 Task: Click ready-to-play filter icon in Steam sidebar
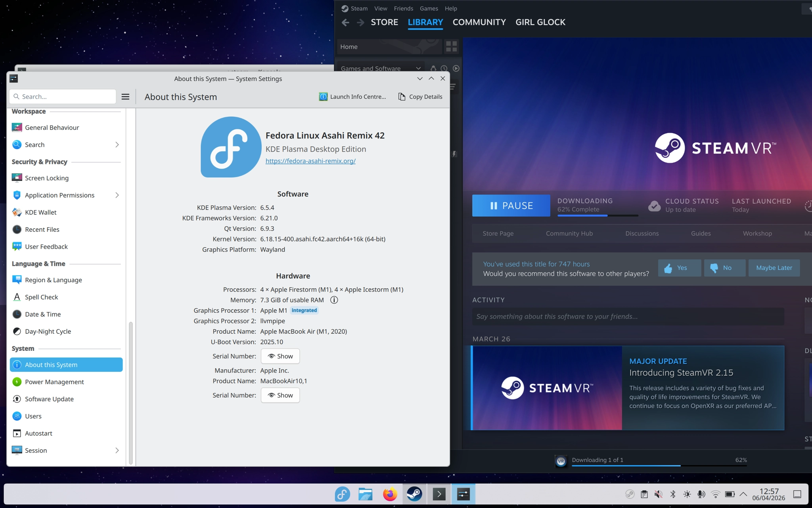[456, 68]
